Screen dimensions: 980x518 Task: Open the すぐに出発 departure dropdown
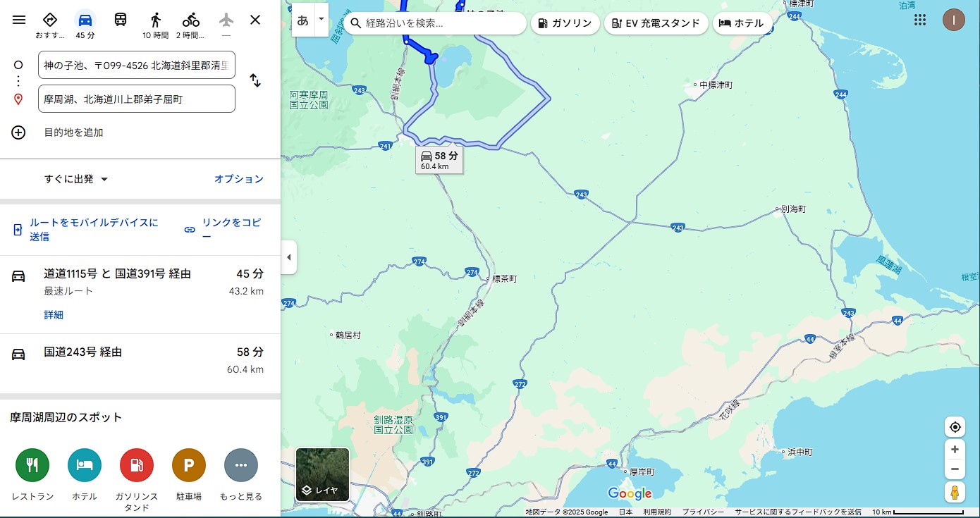[x=76, y=179]
